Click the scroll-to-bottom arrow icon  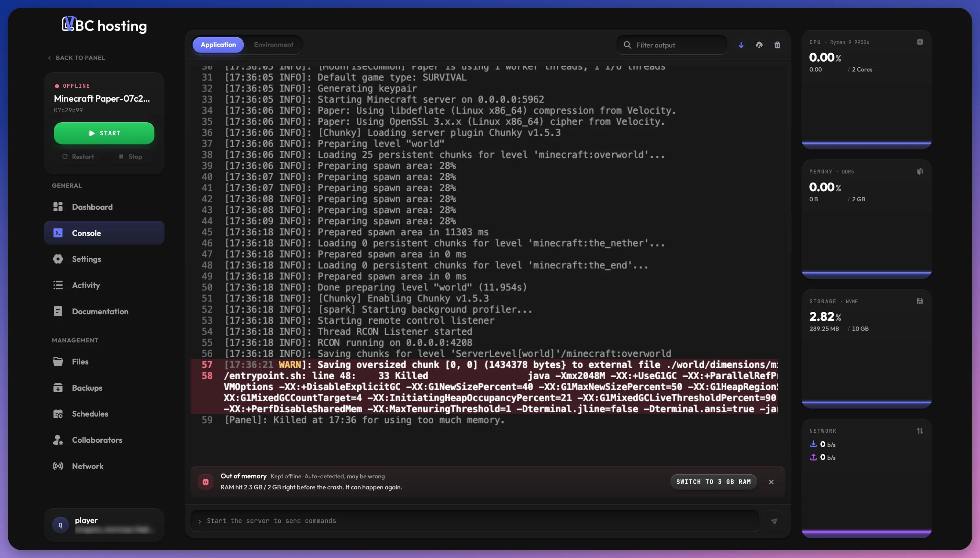click(x=741, y=45)
